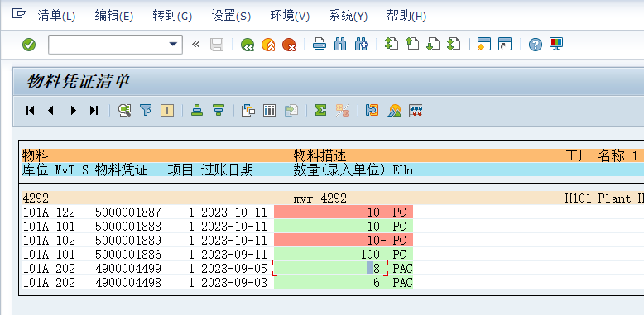The height and width of the screenshot is (315, 644).
Task: Click the Customize local layout monitor icon
Action: (x=556, y=45)
